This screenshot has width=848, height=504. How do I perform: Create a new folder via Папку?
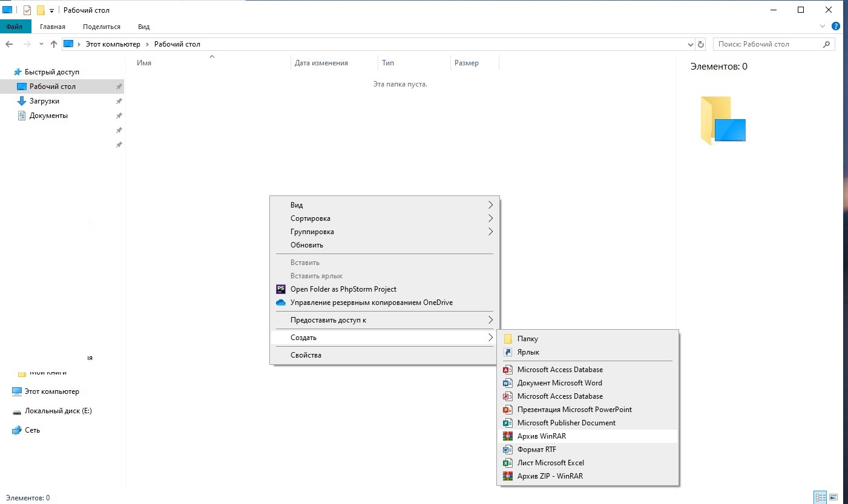pyautogui.click(x=587, y=339)
